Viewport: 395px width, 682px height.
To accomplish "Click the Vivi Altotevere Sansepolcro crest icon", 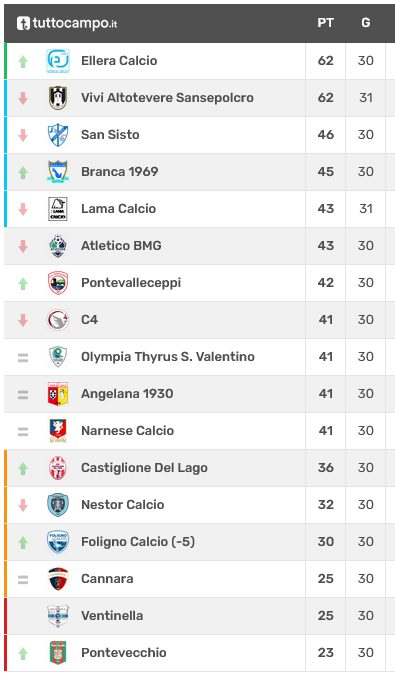I will pyautogui.click(x=58, y=98).
